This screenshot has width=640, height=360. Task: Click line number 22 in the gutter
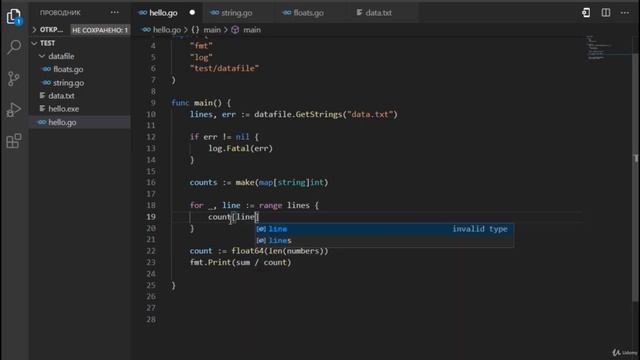click(x=151, y=251)
